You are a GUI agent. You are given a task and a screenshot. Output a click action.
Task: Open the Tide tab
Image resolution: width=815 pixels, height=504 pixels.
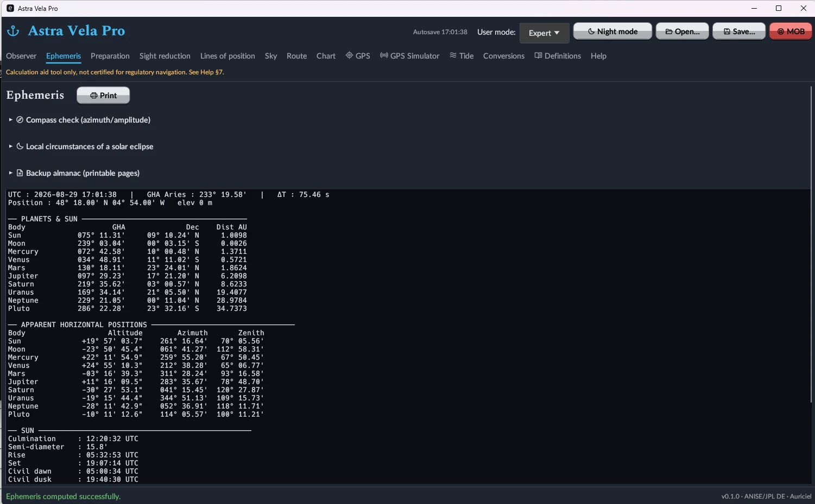click(462, 56)
